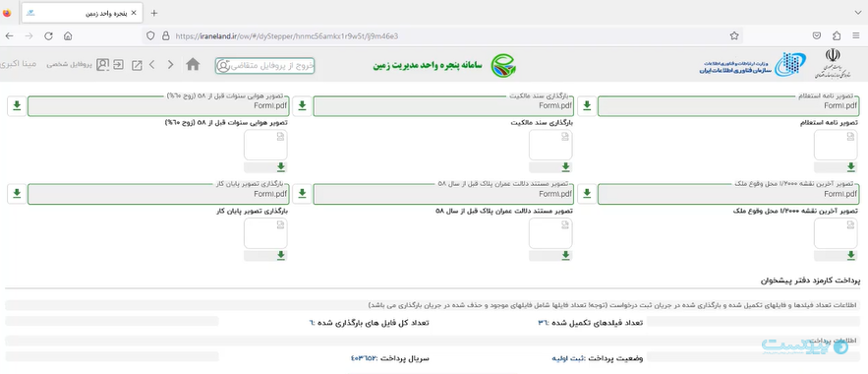This screenshot has height=374, width=868.
Task: Click the browser address bar URL
Action: tap(287, 36)
